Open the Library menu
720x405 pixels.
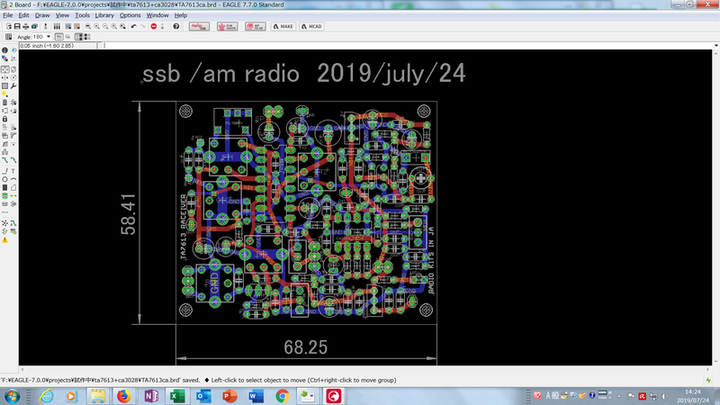(105, 16)
